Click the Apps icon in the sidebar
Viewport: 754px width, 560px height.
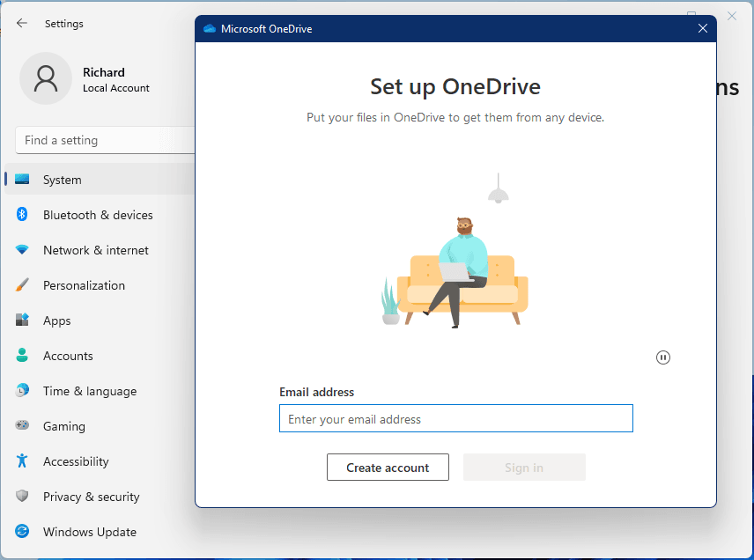point(22,321)
